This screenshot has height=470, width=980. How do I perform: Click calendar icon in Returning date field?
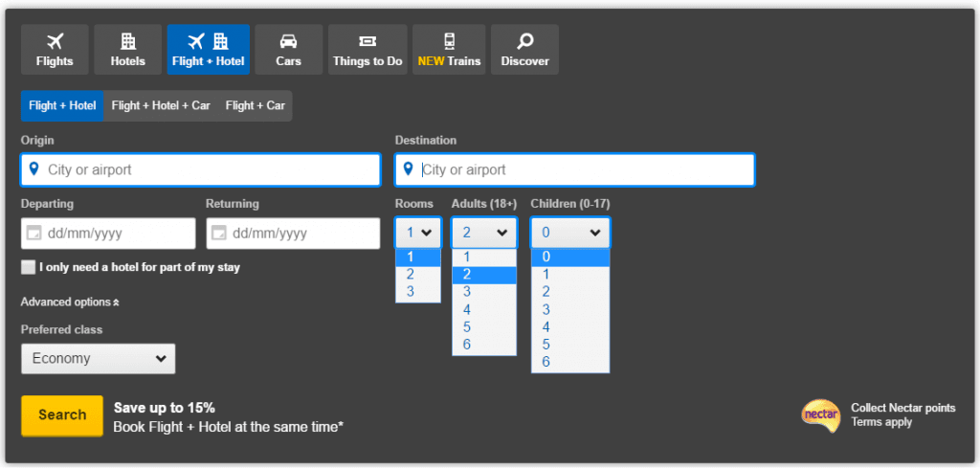(219, 234)
